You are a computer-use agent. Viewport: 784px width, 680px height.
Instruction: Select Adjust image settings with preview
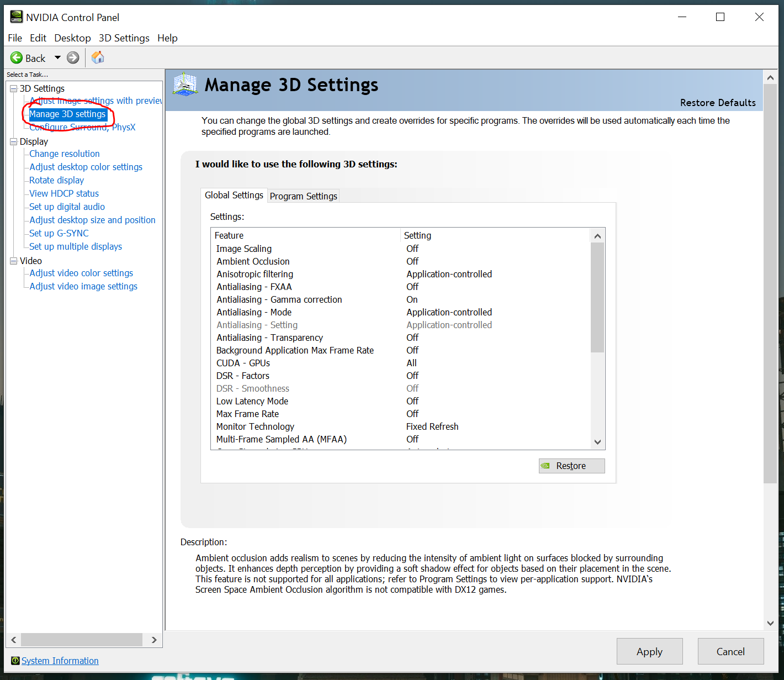click(96, 101)
